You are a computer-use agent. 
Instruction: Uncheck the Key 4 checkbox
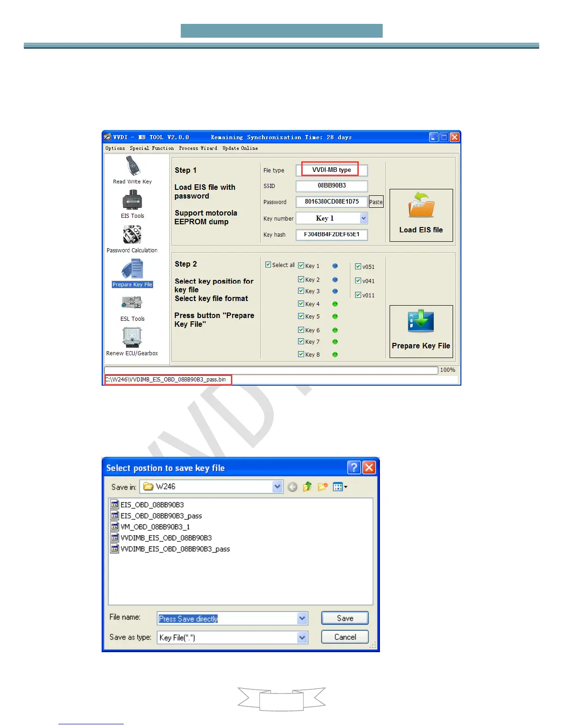(x=301, y=303)
